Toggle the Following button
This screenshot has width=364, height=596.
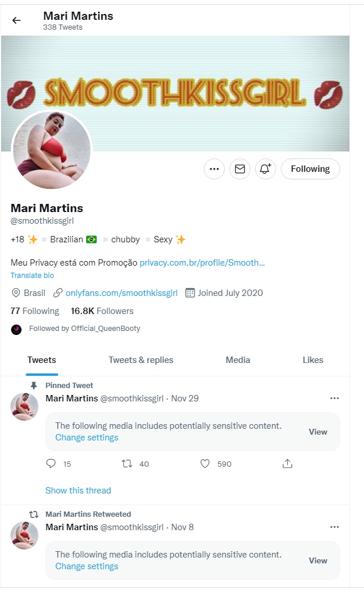(x=310, y=169)
